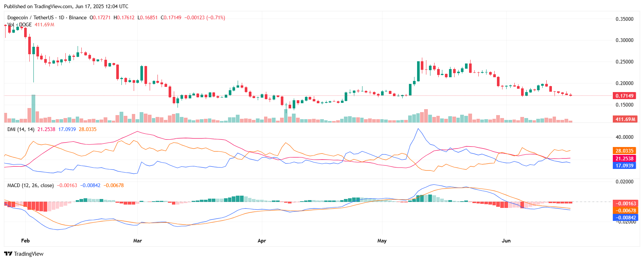This screenshot has width=644, height=261.
Task: Click the 40.0000 DMI axis label
Action: pyautogui.click(x=625, y=137)
